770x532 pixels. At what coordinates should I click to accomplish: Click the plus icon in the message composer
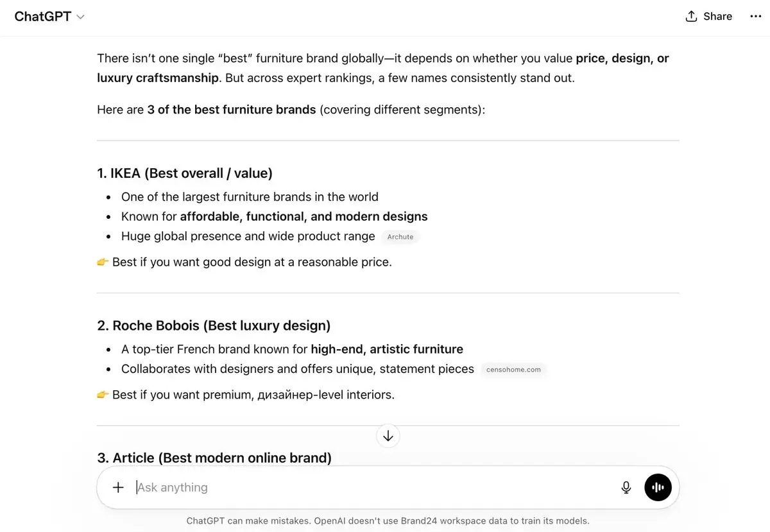coord(118,488)
